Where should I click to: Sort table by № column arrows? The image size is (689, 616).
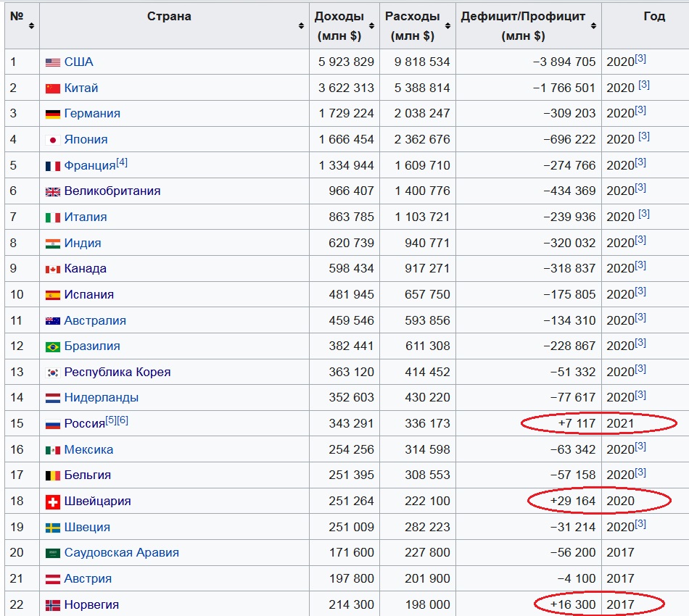(31, 26)
